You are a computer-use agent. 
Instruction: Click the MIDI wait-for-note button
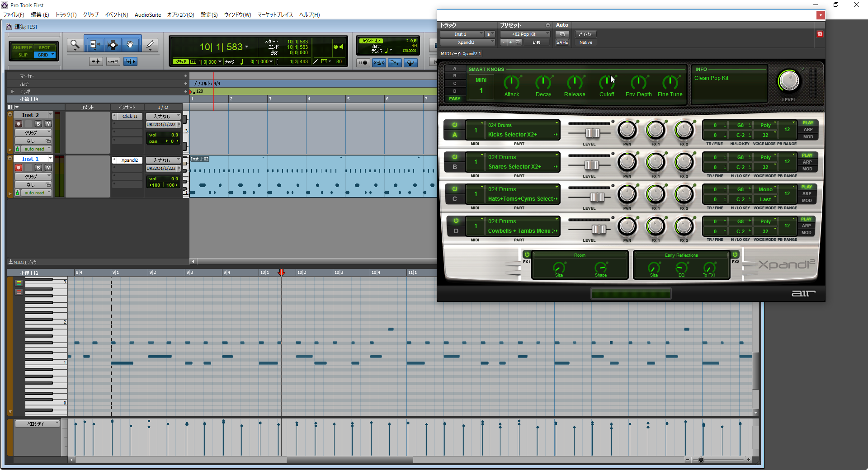tap(363, 63)
